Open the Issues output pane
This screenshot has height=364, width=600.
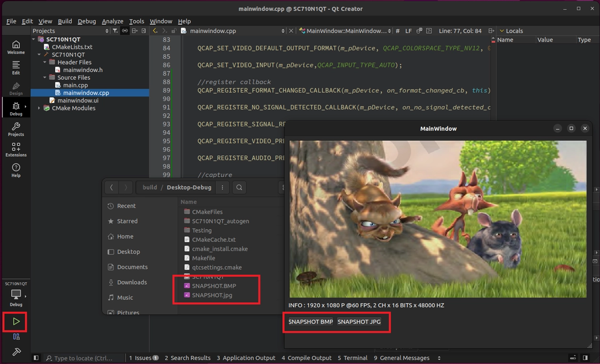click(x=144, y=358)
